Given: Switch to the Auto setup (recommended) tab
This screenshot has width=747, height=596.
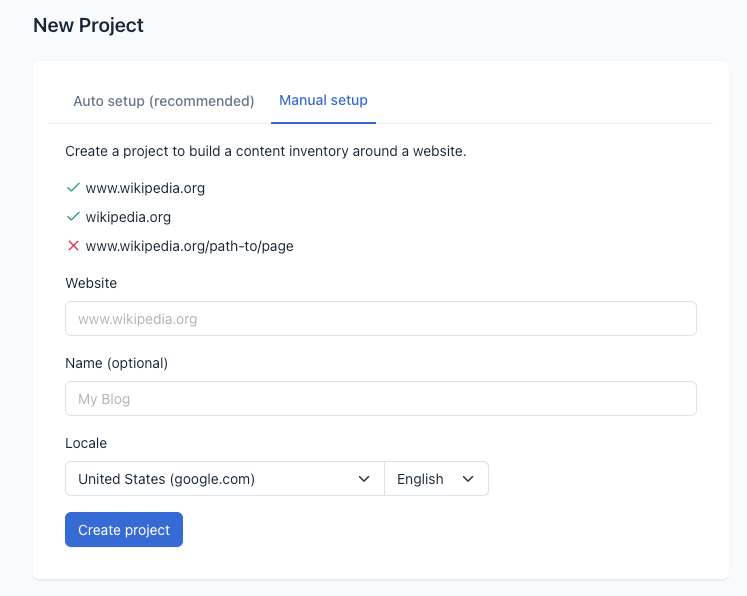Looking at the screenshot, I should click(164, 101).
